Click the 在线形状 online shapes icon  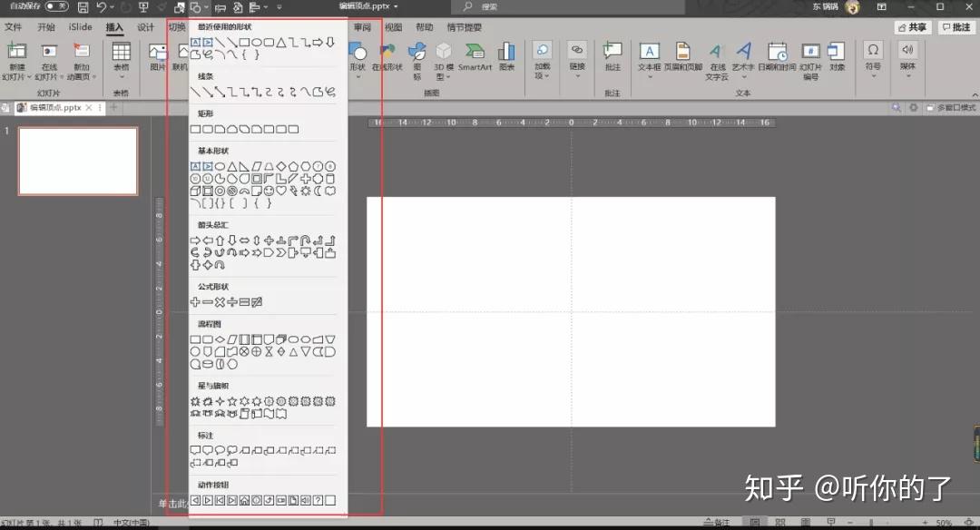click(387, 57)
